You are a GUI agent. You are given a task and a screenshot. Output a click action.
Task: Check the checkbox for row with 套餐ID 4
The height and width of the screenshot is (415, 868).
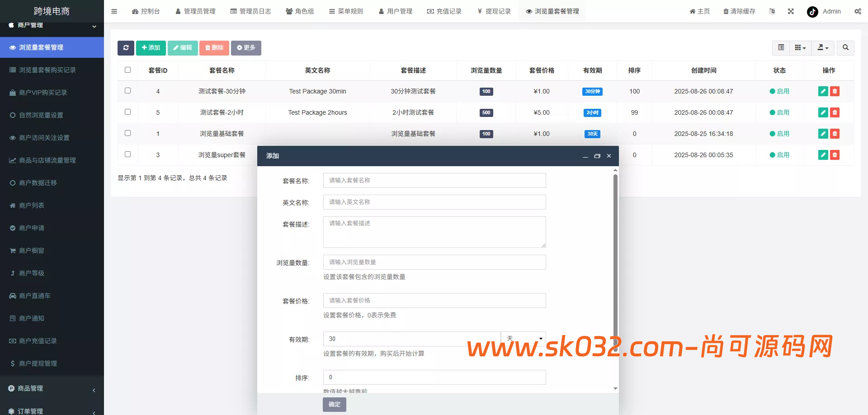click(x=127, y=91)
